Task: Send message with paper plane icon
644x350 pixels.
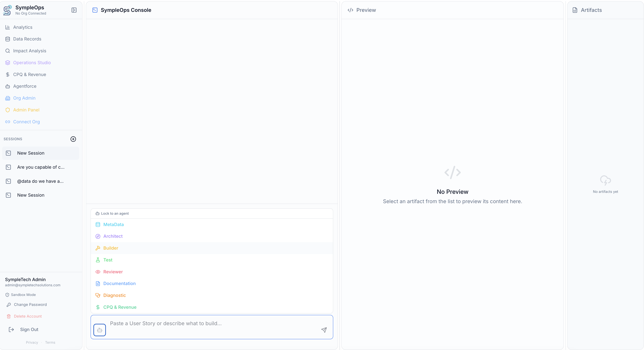Action: (324, 330)
